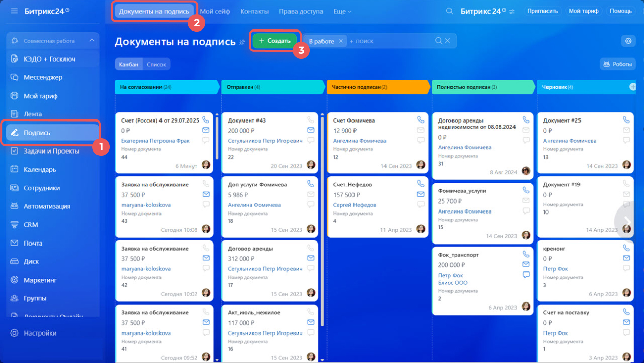Click avatar on Счет Фомичева card
The width and height of the screenshot is (644, 363).
tap(421, 165)
